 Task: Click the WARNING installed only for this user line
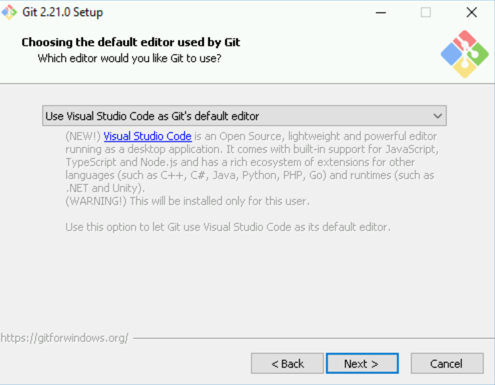coord(187,201)
